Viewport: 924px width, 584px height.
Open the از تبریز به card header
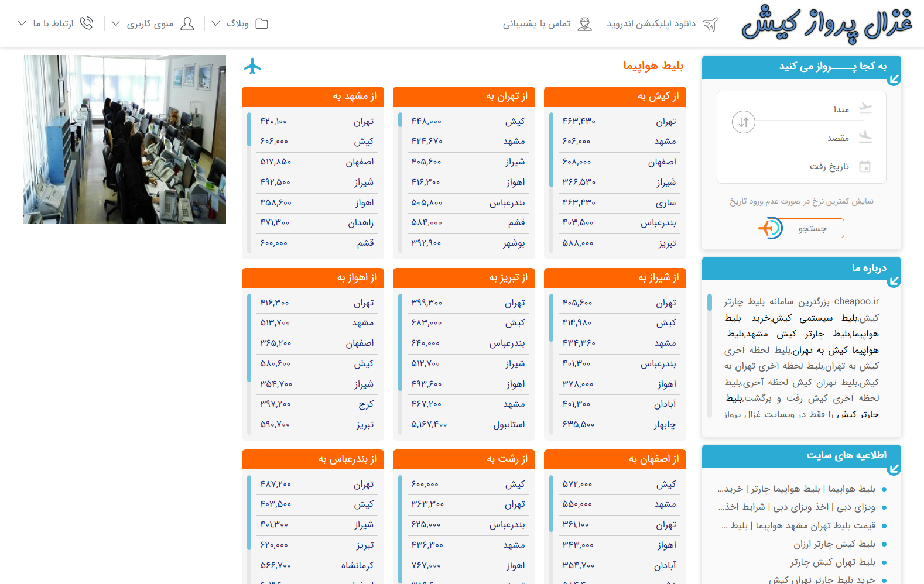click(464, 278)
